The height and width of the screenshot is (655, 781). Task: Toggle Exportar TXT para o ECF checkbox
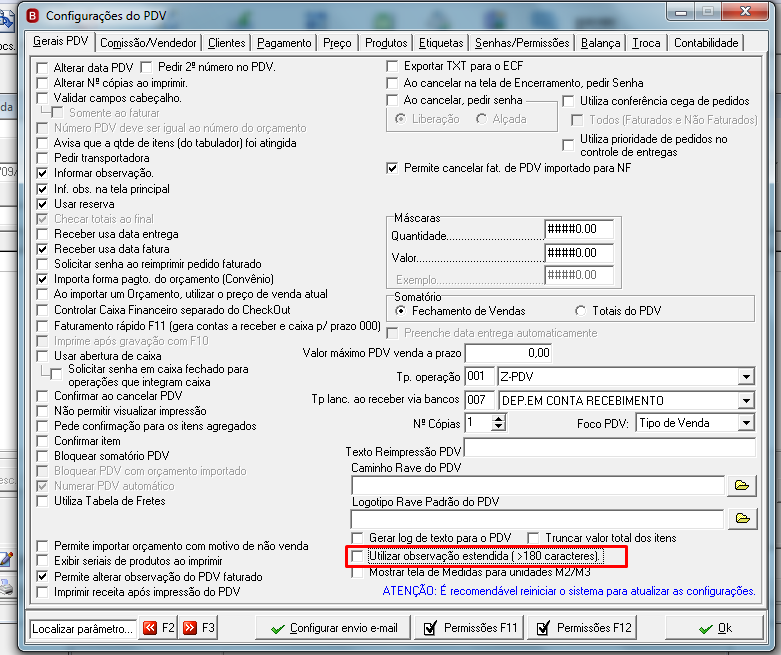392,66
